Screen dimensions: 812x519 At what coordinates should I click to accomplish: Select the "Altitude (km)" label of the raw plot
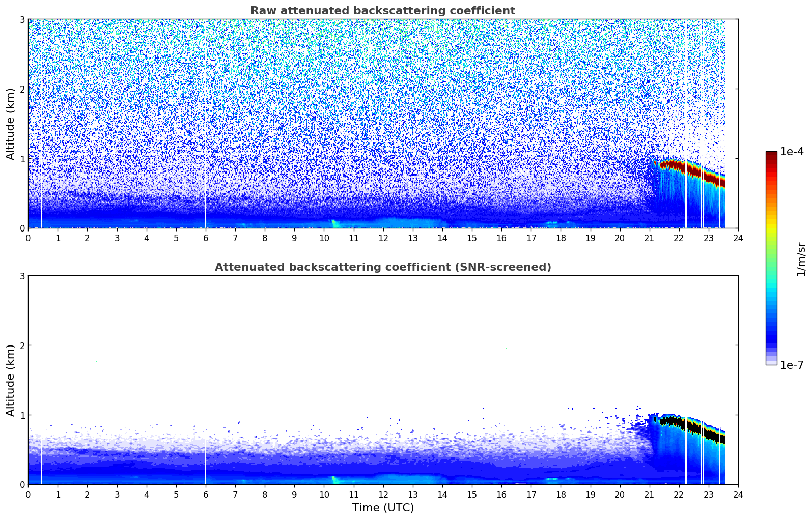point(10,124)
